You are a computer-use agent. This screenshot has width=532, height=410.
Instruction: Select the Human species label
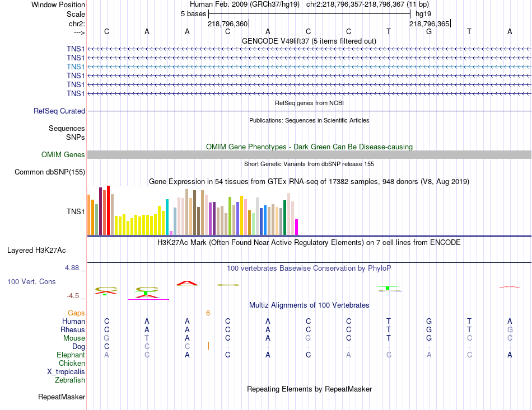tap(73, 321)
